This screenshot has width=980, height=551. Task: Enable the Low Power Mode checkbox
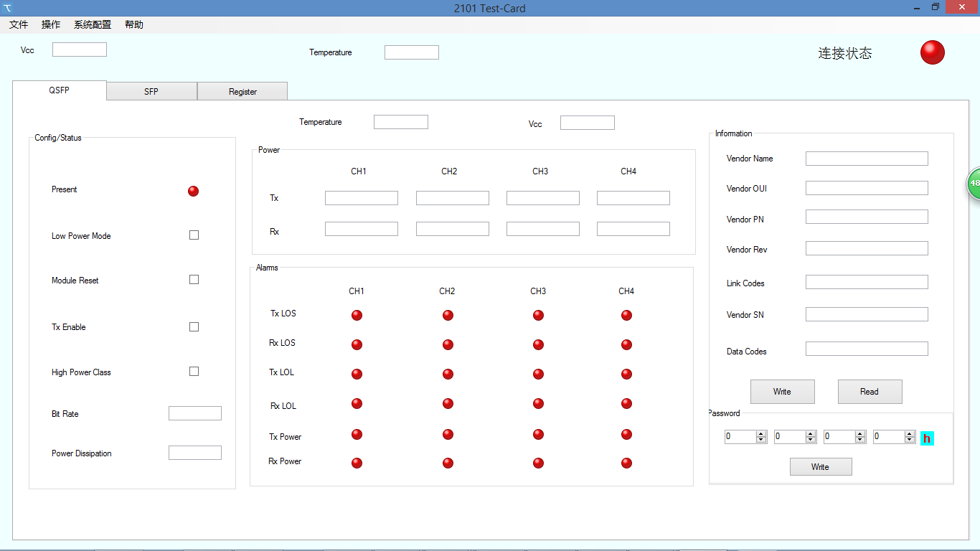point(194,235)
